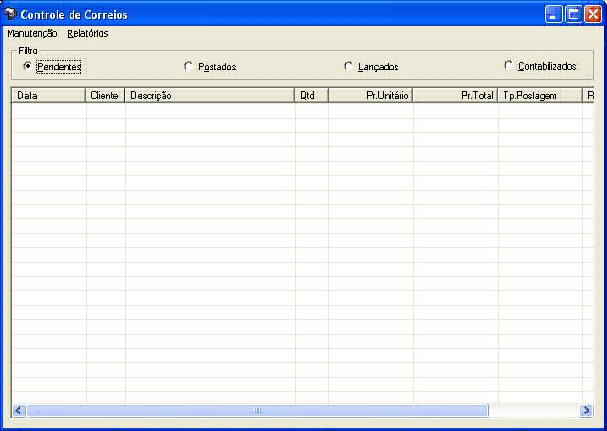Enable the Contabilizados filter radio button
607x431 pixels.
tap(509, 66)
